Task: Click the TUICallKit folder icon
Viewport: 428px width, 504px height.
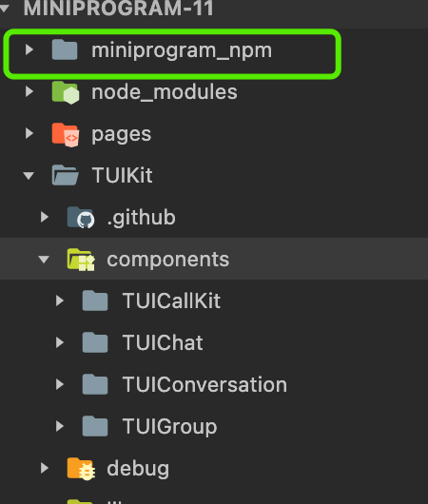Action: click(95, 300)
